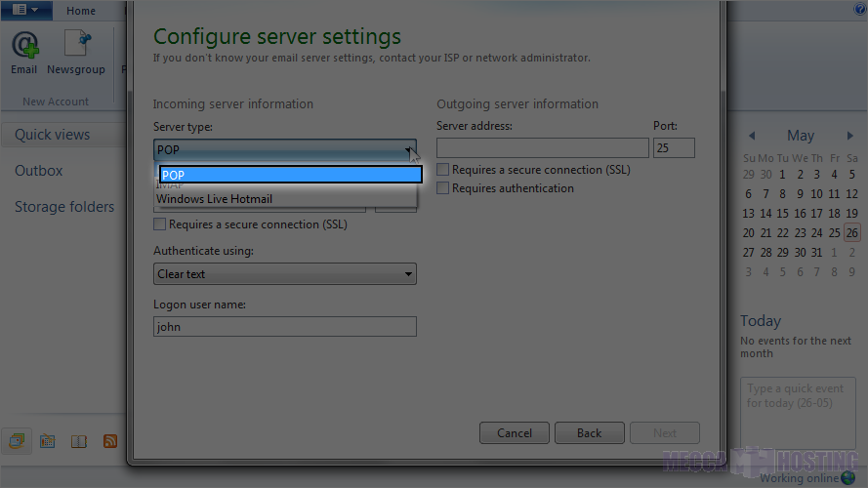Tick the Requires authentication checkbox

click(x=443, y=188)
